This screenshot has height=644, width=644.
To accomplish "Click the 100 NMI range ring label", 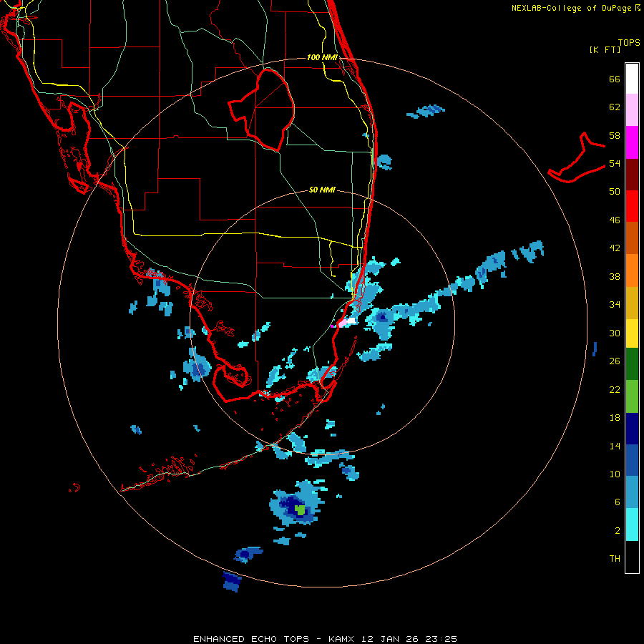I will [x=322, y=57].
